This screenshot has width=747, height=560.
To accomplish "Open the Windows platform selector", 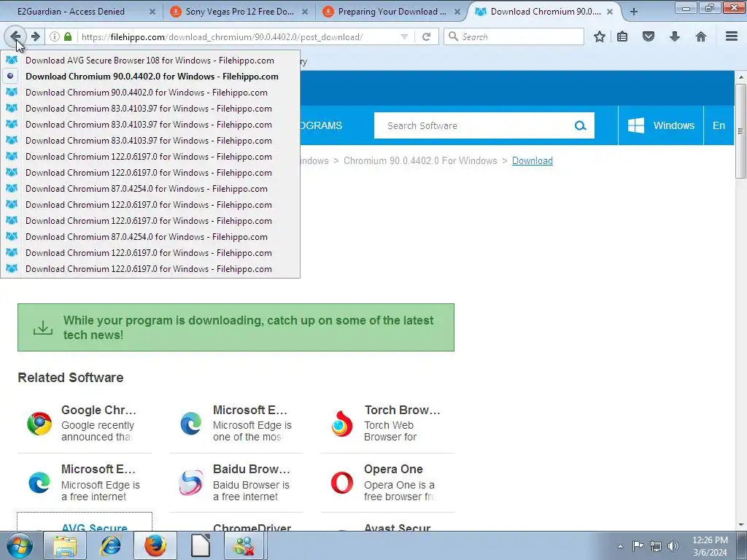I will point(661,125).
